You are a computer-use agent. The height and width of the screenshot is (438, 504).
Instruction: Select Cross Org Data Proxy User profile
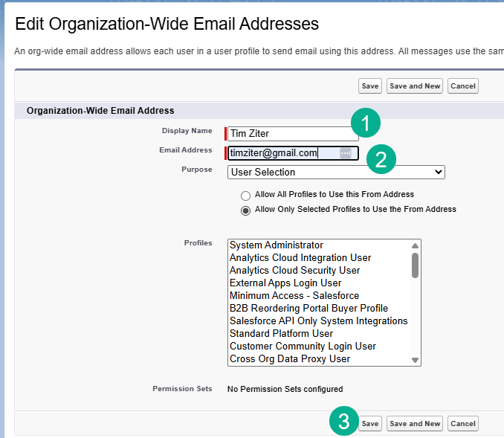pos(289,359)
